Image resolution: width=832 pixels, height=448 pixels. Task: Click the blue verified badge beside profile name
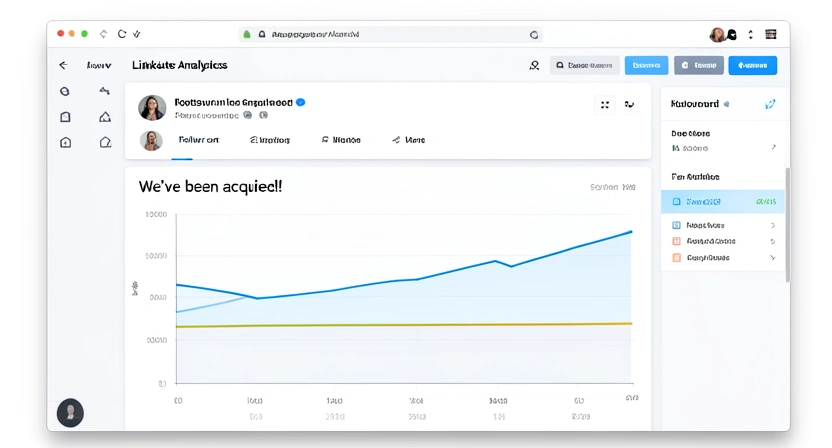[301, 102]
